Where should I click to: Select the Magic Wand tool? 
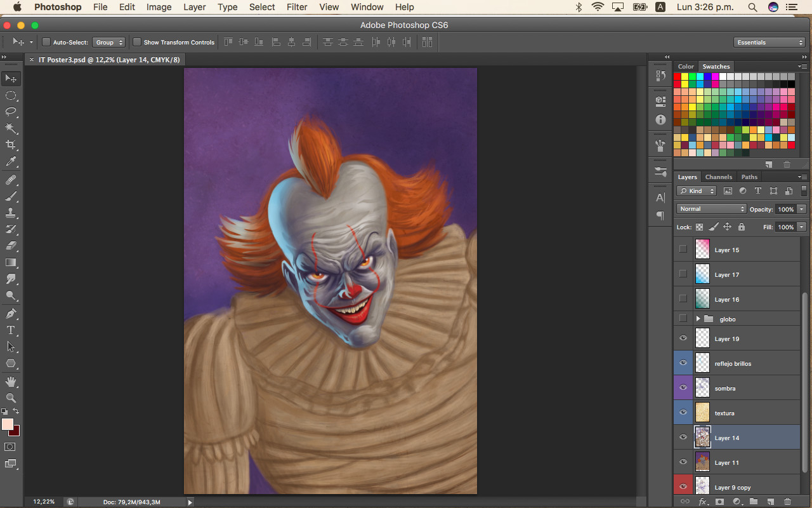tap(11, 128)
